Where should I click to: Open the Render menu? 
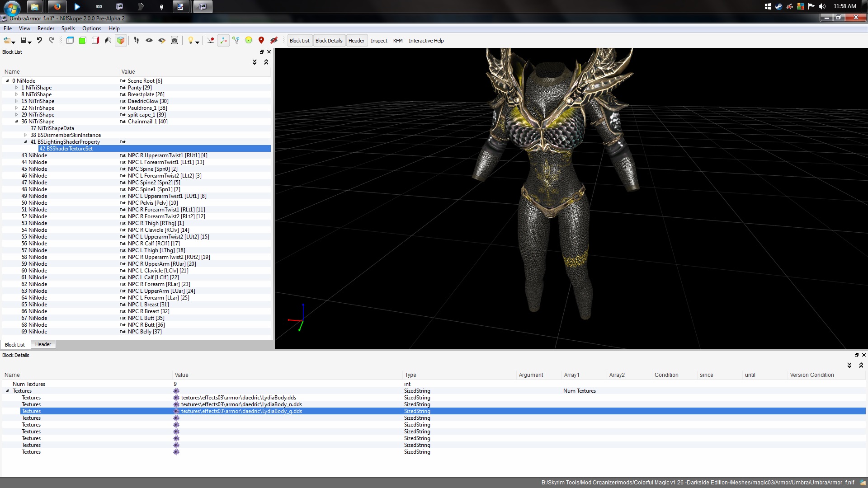click(46, 28)
